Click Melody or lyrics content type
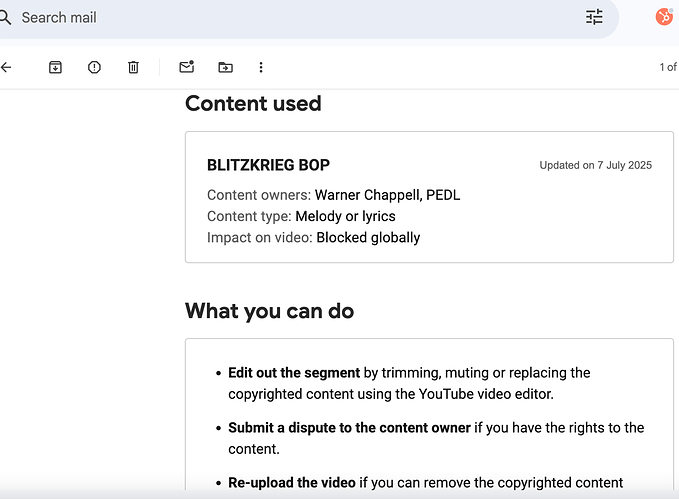679x499 pixels. point(345,216)
